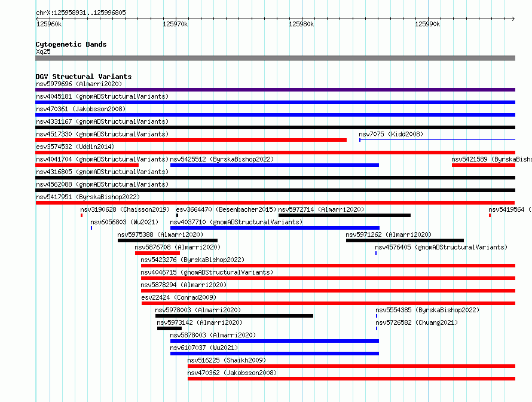Click nsv4041704 (gnomADStructuralVariants) label
This screenshot has height=402, width=532.
(102, 159)
